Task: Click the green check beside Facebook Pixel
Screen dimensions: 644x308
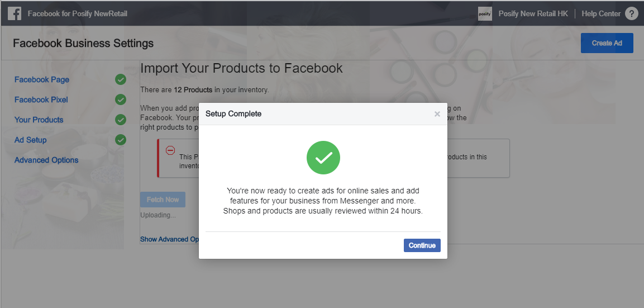Action: (120, 99)
